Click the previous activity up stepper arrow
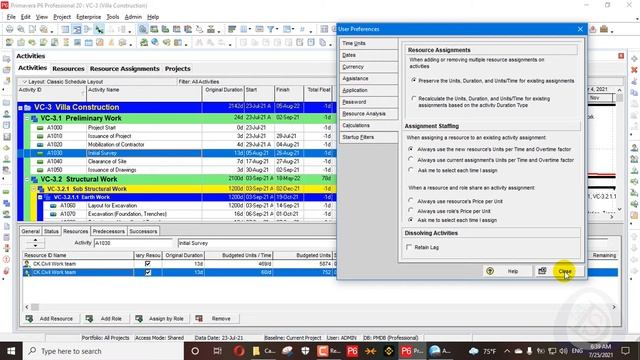The width and height of the screenshot is (640, 360). (36, 240)
